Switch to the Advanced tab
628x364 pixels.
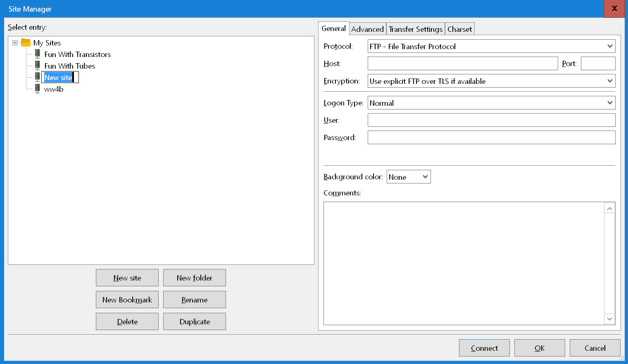367,29
